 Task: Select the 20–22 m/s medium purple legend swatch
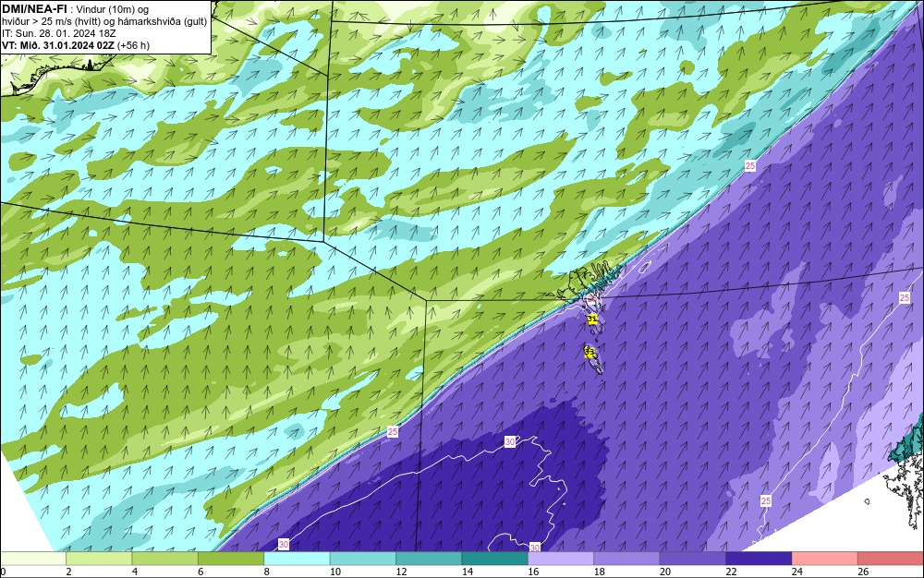pyautogui.click(x=693, y=559)
